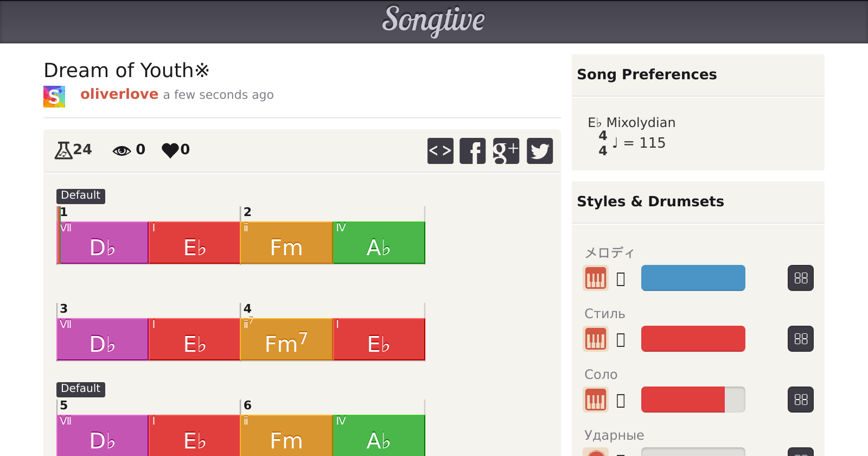Adjust the red Соло volume slider
Image resolution: width=868 pixels, height=456 pixels.
[x=693, y=400]
